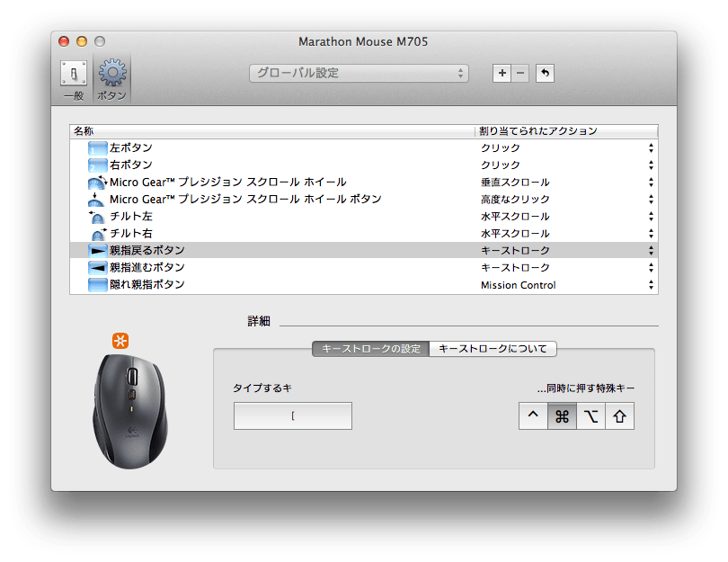
Task: Click the minus button to remove profile
Action: coord(520,74)
